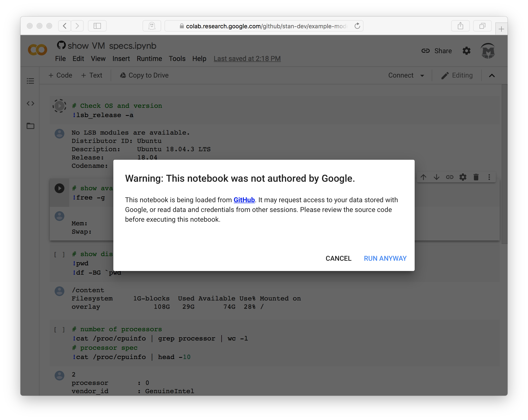Collapse the header with chevron up
This screenshot has width=528, height=420.
coord(492,75)
